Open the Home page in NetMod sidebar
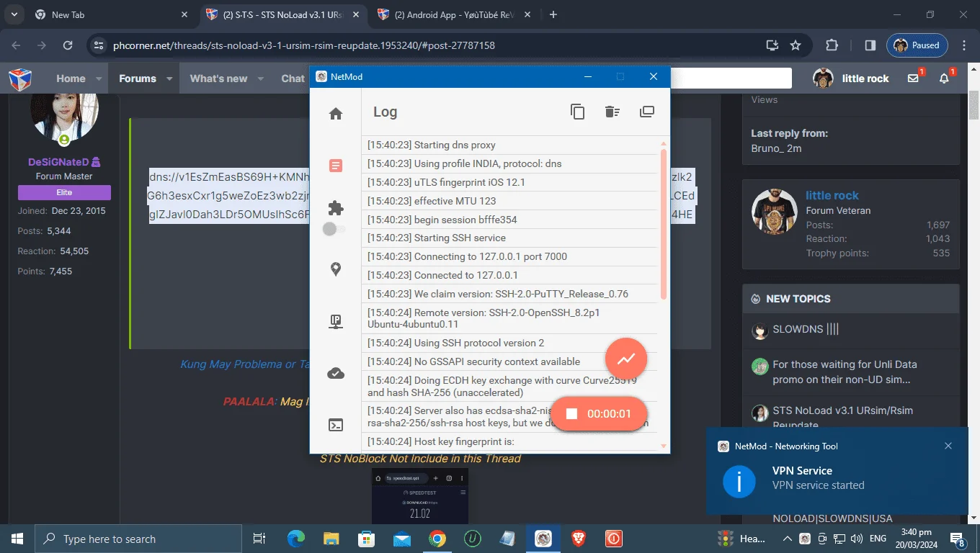 pyautogui.click(x=336, y=114)
